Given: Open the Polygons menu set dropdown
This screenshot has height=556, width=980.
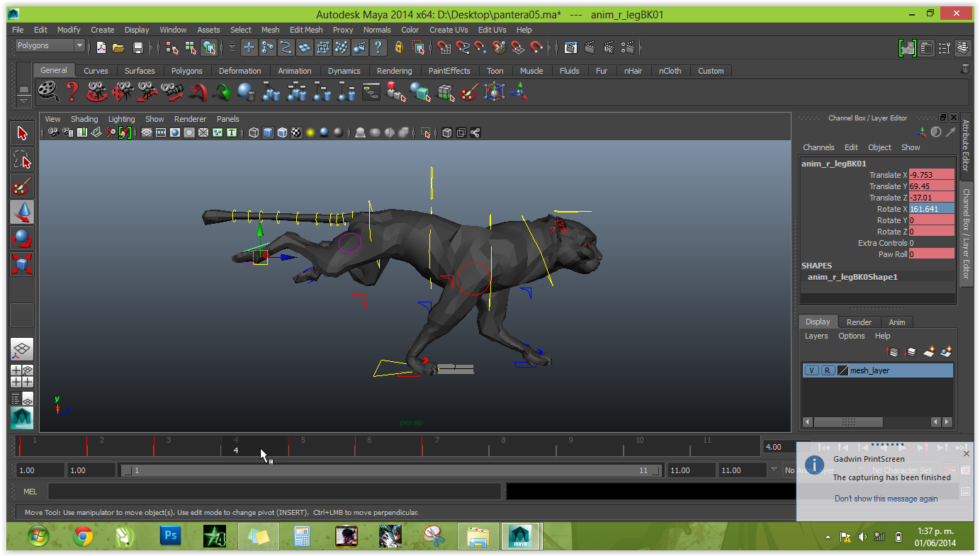Looking at the screenshot, I should coord(79,45).
